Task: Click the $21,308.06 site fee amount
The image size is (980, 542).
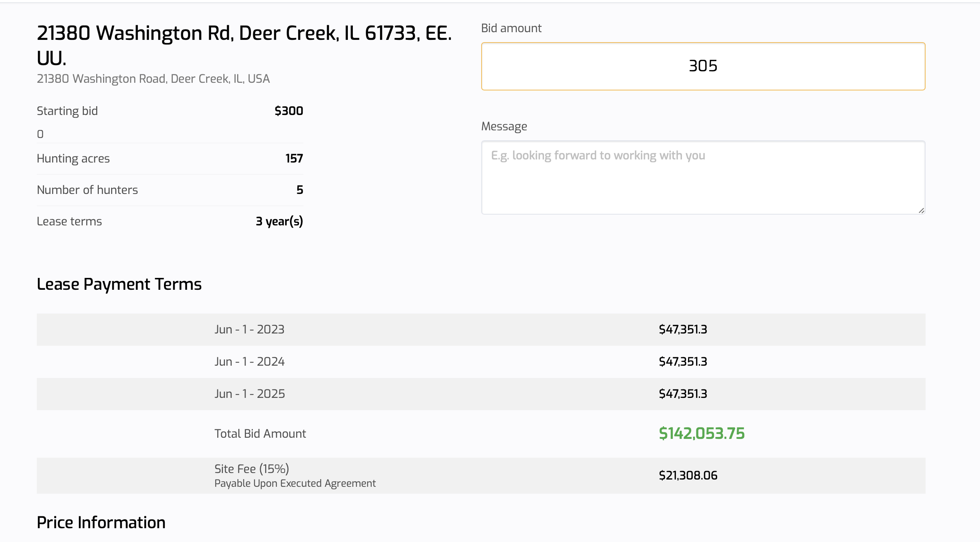Action: (688, 475)
